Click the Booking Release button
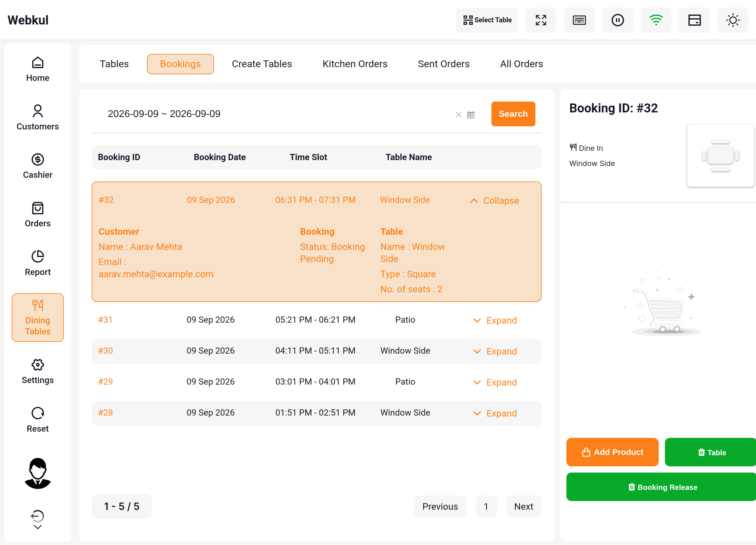Image resolution: width=756 pixels, height=545 pixels. 661,487
